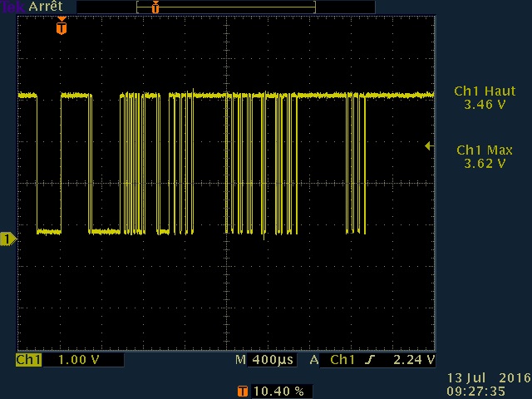Screen dimensions: 532x399
Task: Click the orange T icon beside 10.40 %
Action: coord(242,392)
